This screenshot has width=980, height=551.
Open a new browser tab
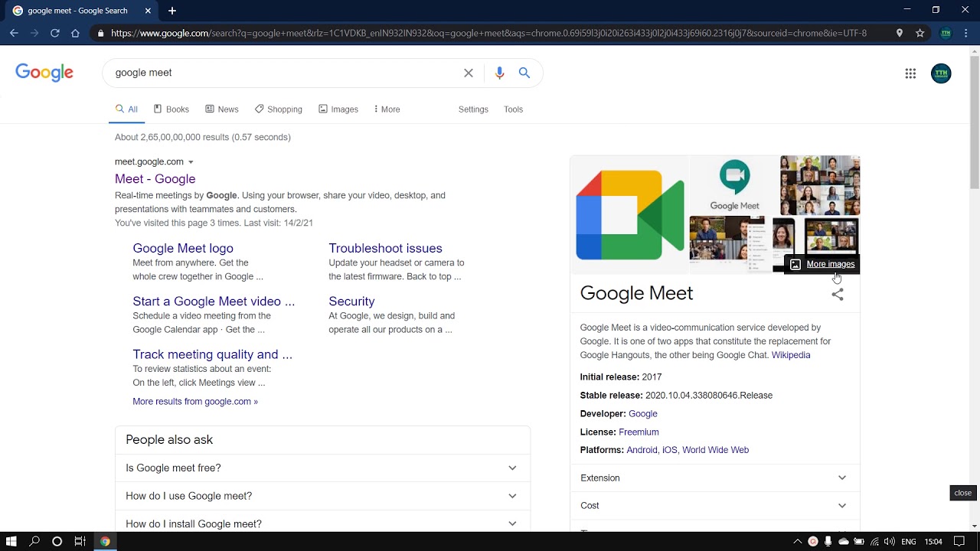(x=172, y=11)
